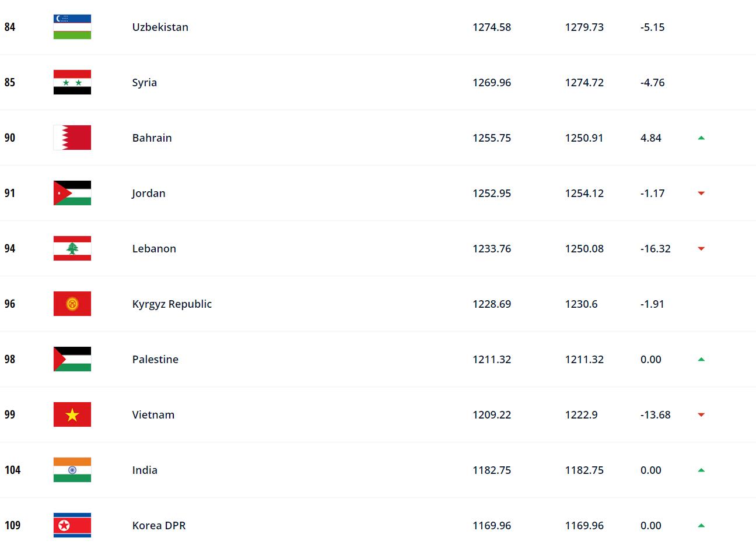Click rank number 109 for Korea DPR

coord(12,525)
